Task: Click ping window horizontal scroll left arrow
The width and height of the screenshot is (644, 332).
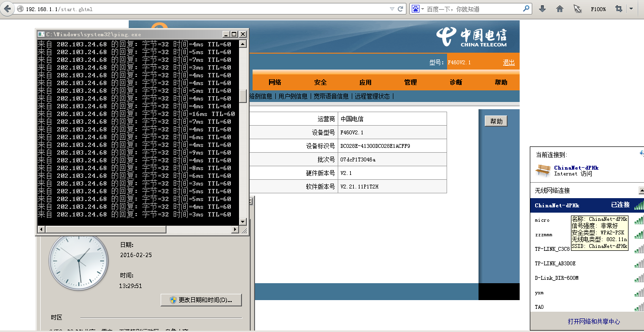Action: click(x=42, y=230)
